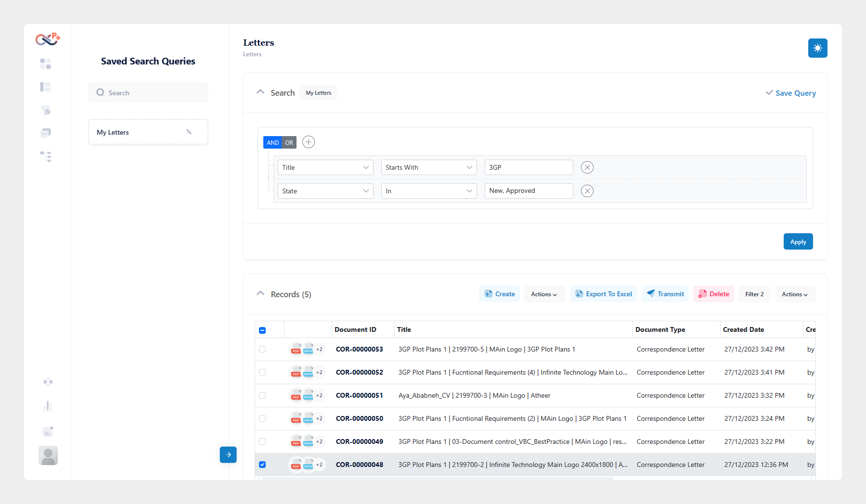
Task: Add a new condition with plus icon
Action: point(309,142)
